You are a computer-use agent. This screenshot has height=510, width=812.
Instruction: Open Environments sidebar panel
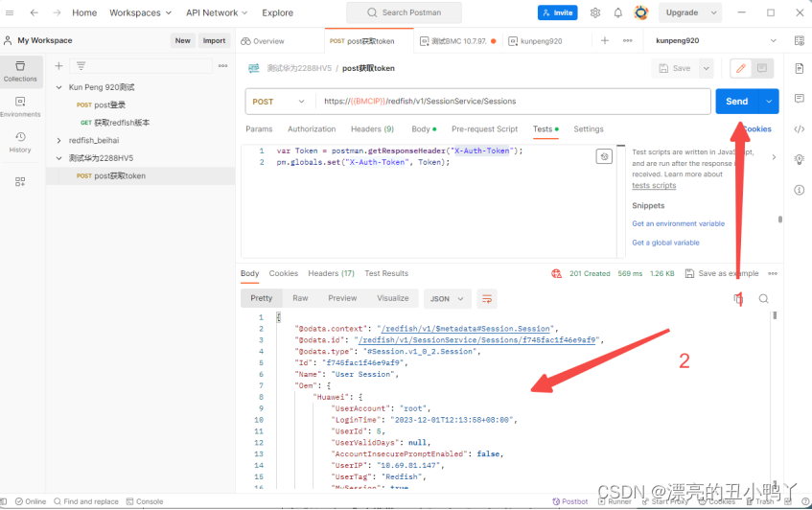click(20, 106)
